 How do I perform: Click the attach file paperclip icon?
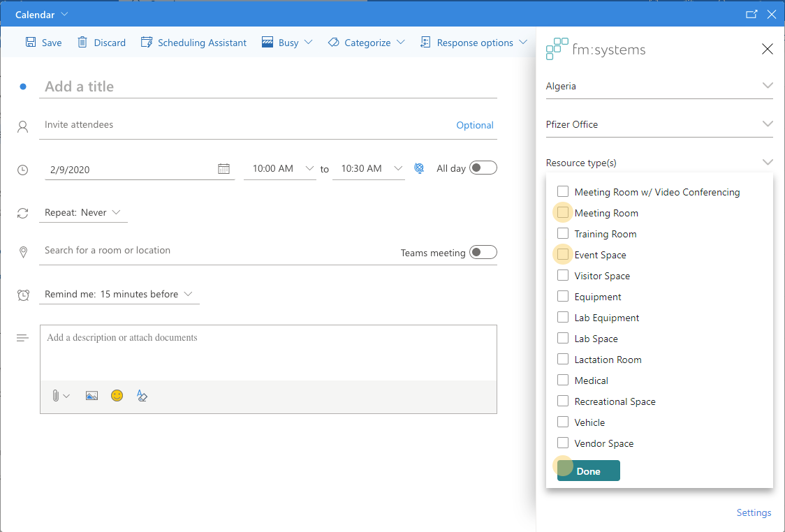click(56, 396)
